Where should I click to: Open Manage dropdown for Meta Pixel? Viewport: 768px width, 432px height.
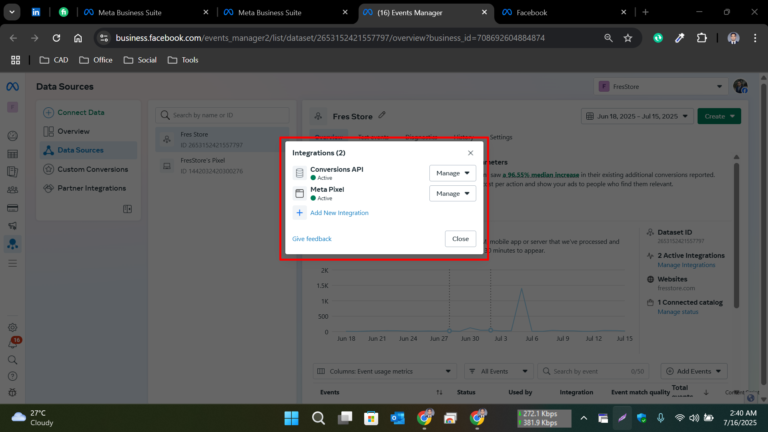click(452, 193)
